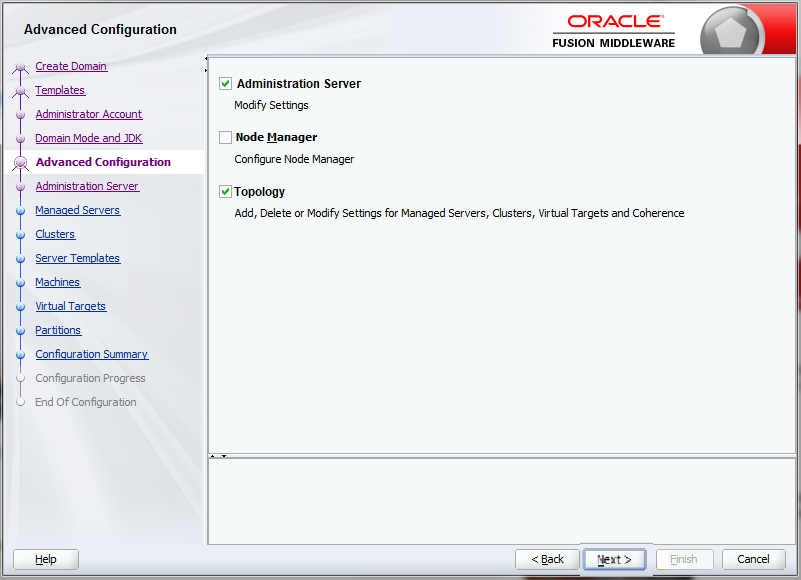This screenshot has height=580, width=801.
Task: Collapse the message pane using splitter arrows
Action: point(224,456)
